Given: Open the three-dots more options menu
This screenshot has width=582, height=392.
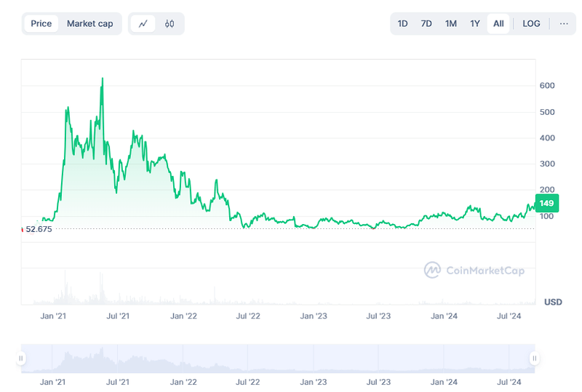Looking at the screenshot, I should coord(564,23).
